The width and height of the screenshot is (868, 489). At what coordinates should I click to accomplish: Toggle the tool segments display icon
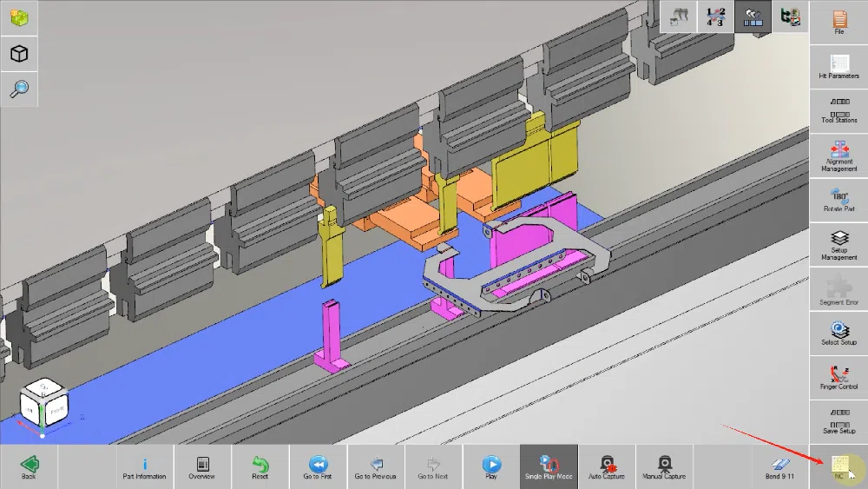753,17
